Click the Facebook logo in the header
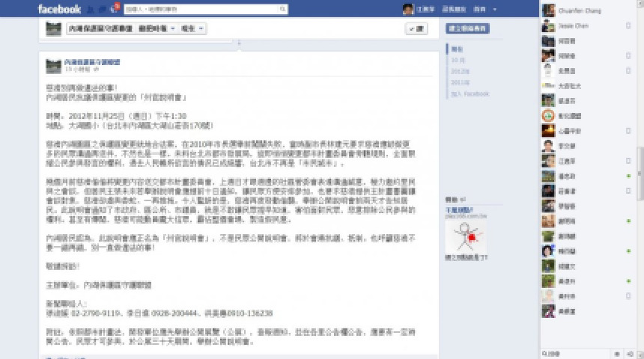The height and width of the screenshot is (359, 644). [x=59, y=9]
